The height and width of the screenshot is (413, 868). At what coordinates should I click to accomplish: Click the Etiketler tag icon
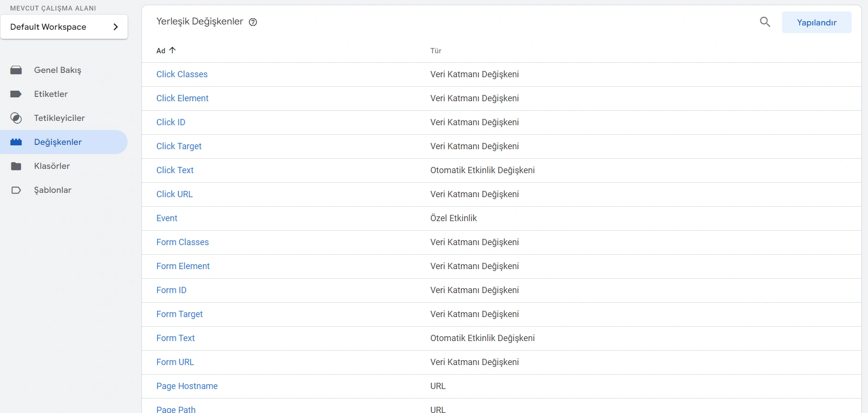[x=16, y=94]
